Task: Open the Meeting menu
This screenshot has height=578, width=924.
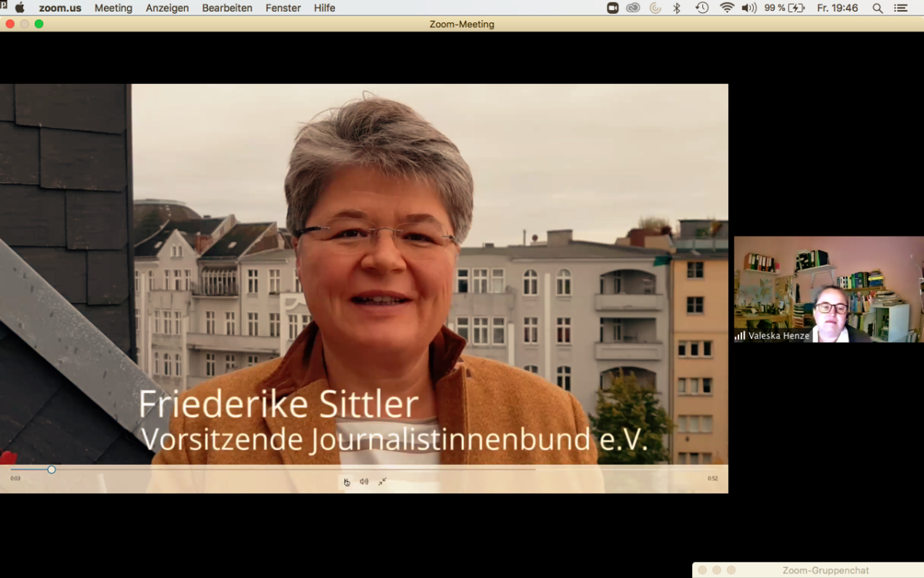Action: (x=113, y=8)
